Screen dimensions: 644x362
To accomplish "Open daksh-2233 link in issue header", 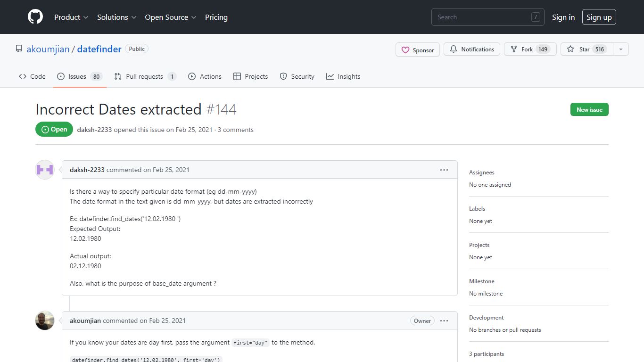I will click(x=94, y=130).
